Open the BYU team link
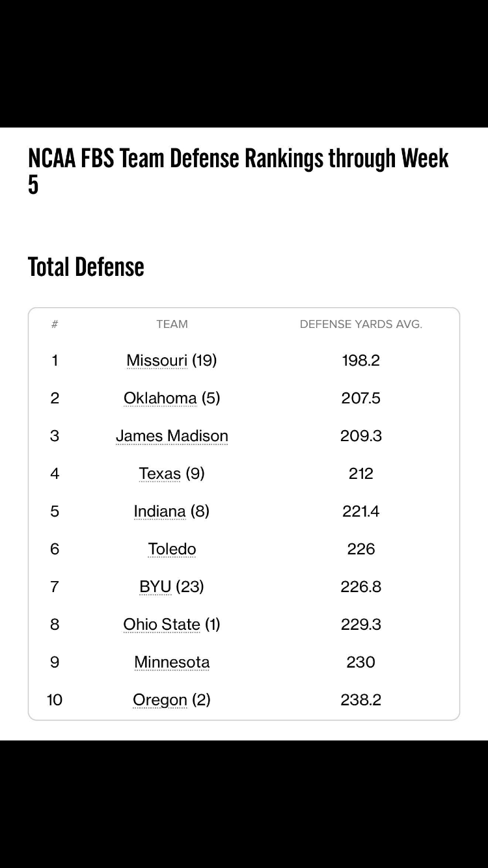488x868 pixels. coord(155,587)
